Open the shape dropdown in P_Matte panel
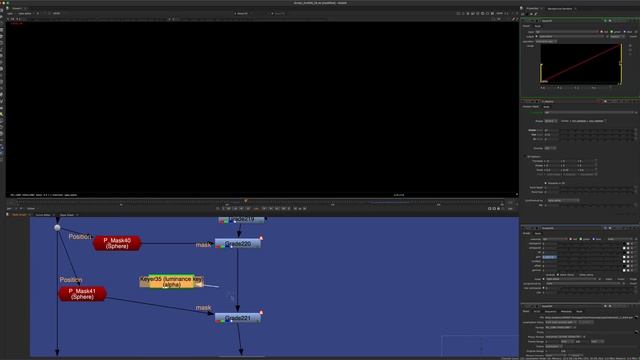640x360 pixels. click(551, 121)
